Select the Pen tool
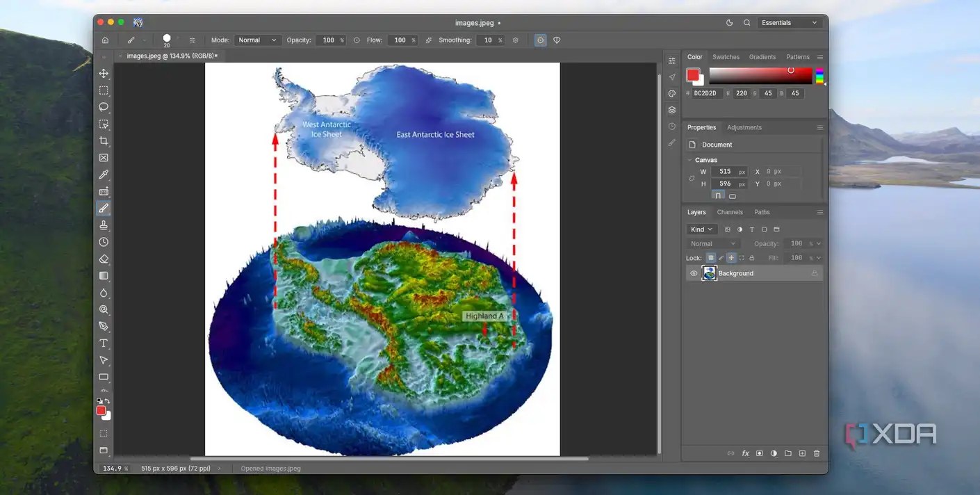Image resolution: width=980 pixels, height=495 pixels. click(104, 326)
